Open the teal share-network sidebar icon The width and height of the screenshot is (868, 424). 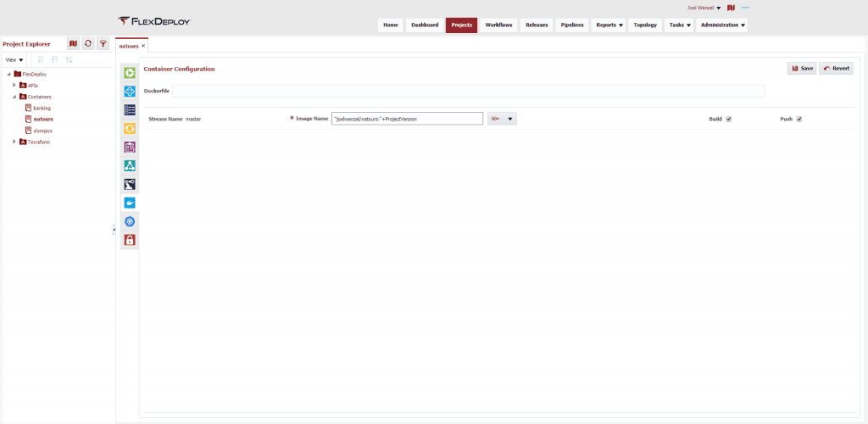[x=130, y=165]
